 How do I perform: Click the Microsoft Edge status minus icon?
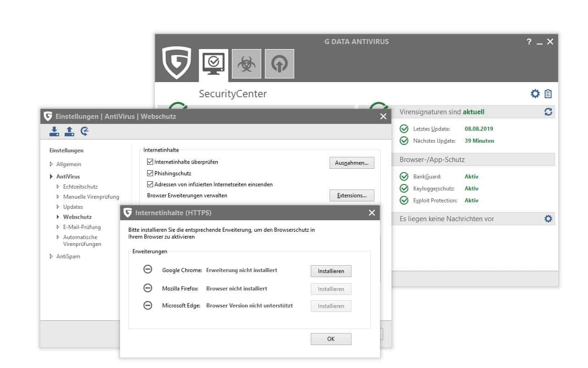[148, 305]
